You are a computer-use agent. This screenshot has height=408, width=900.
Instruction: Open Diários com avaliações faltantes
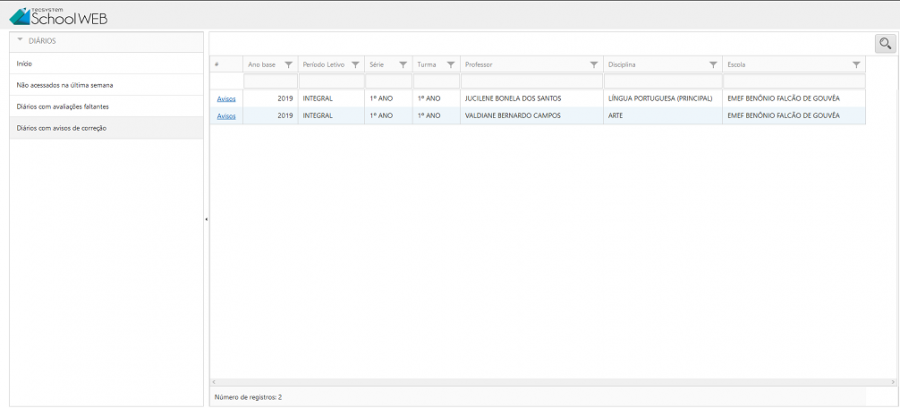[x=63, y=106]
